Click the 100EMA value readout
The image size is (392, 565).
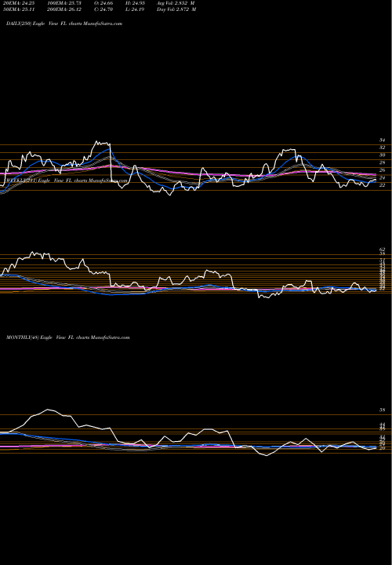(64, 3)
